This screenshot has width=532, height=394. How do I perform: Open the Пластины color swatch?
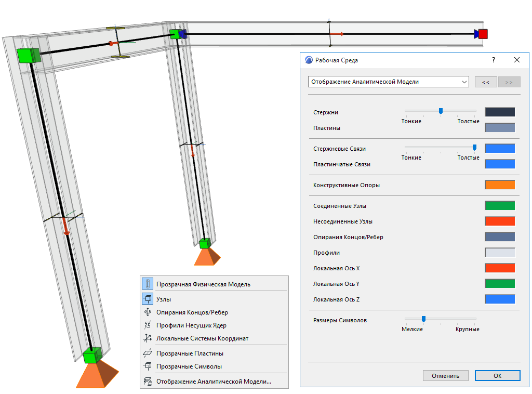click(x=500, y=127)
